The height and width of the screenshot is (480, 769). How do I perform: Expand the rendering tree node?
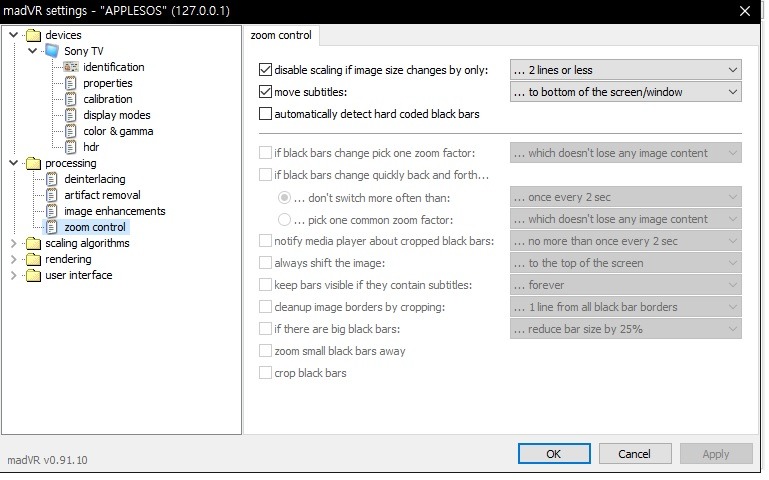(13, 259)
